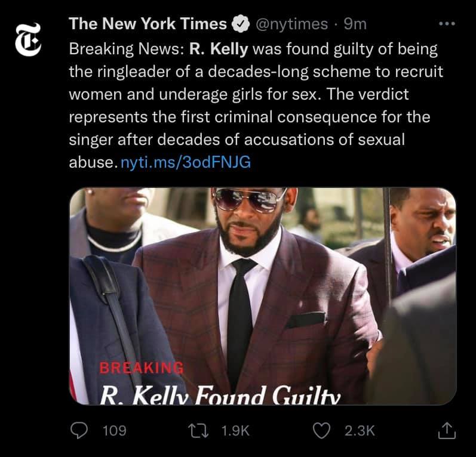This screenshot has width=476, height=457.
Task: Click the 'R. Kelly Found Guilty' headline overlay
Action: (220, 394)
